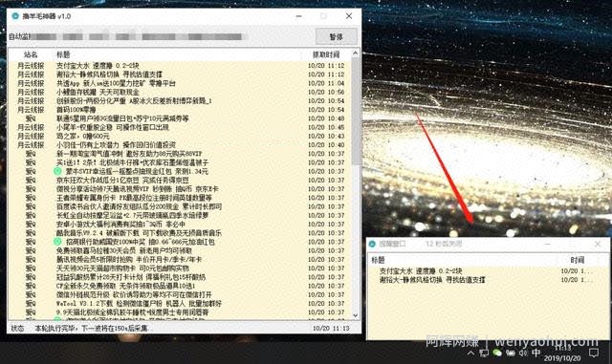Sort the list by the 站名 column header
The image size is (612, 364).
pos(31,54)
